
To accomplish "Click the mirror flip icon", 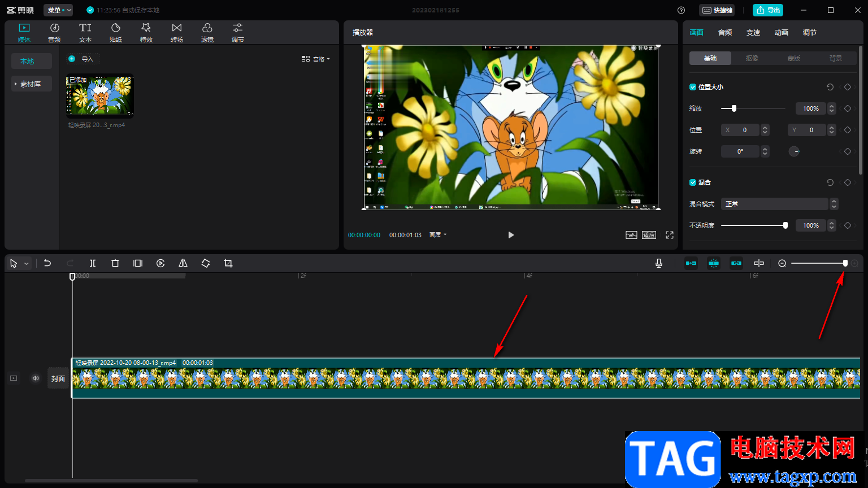I will [x=183, y=263].
